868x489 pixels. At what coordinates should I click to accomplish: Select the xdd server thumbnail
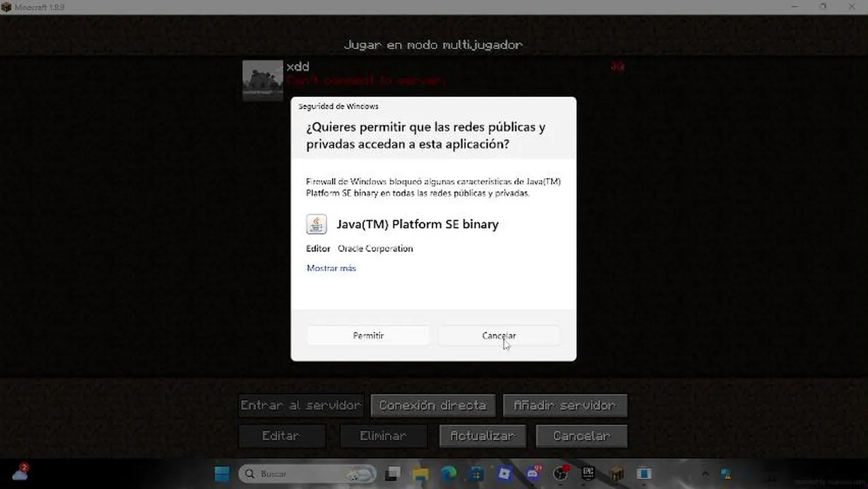click(263, 81)
